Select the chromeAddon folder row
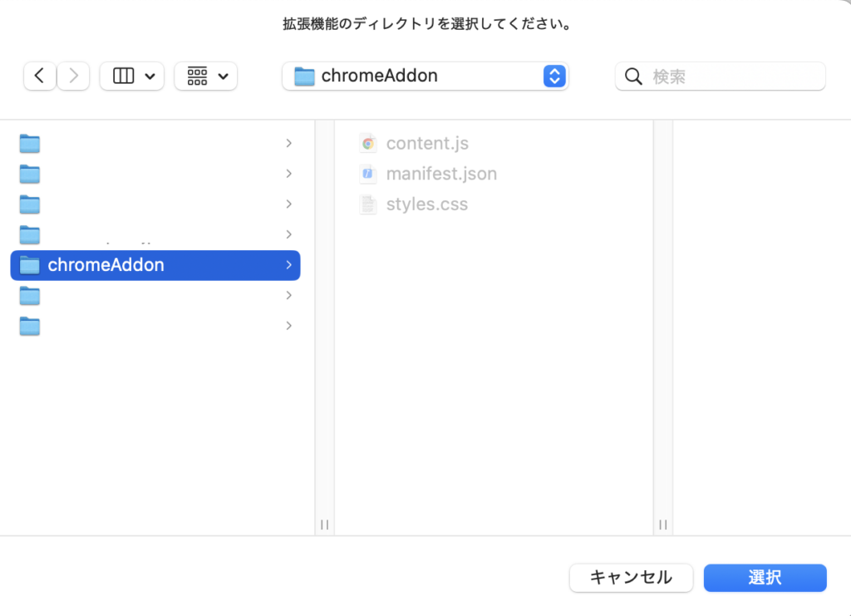851x616 pixels. [x=155, y=265]
